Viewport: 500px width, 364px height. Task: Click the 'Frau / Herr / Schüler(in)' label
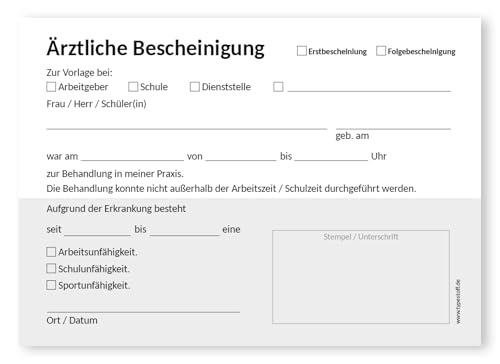(x=96, y=104)
